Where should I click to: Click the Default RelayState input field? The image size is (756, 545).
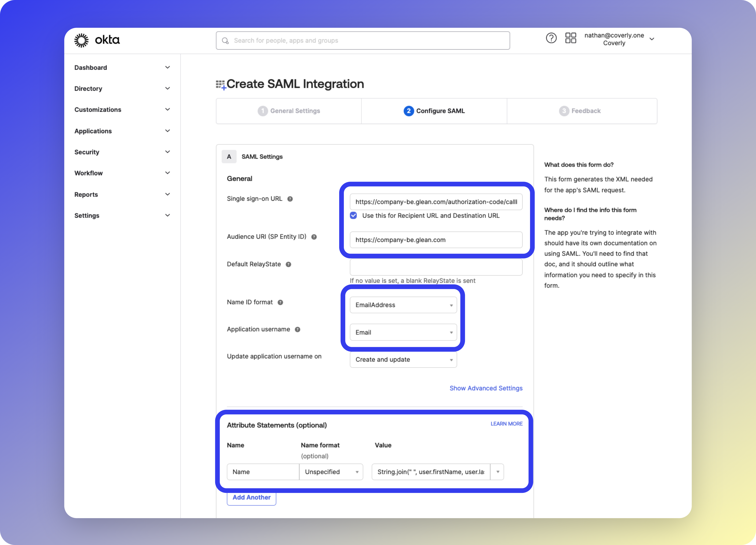(436, 267)
